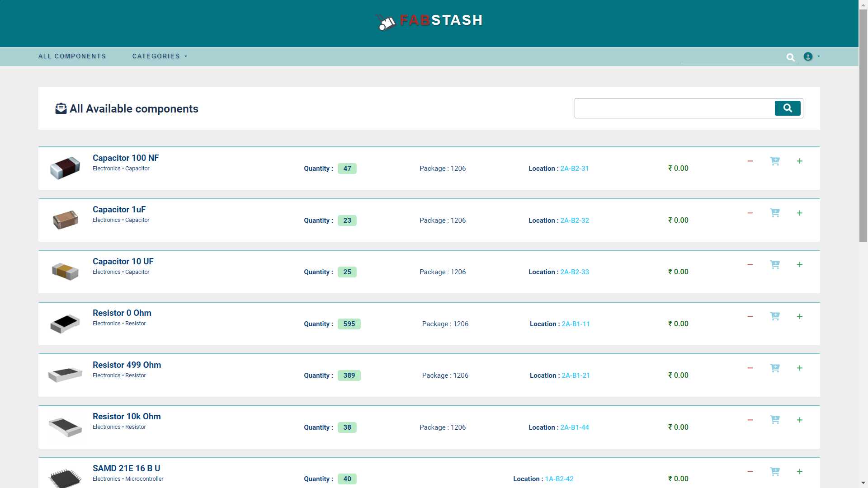Viewport: 868px width, 488px height.
Task: Click the navbar search magnifier icon
Action: point(790,57)
